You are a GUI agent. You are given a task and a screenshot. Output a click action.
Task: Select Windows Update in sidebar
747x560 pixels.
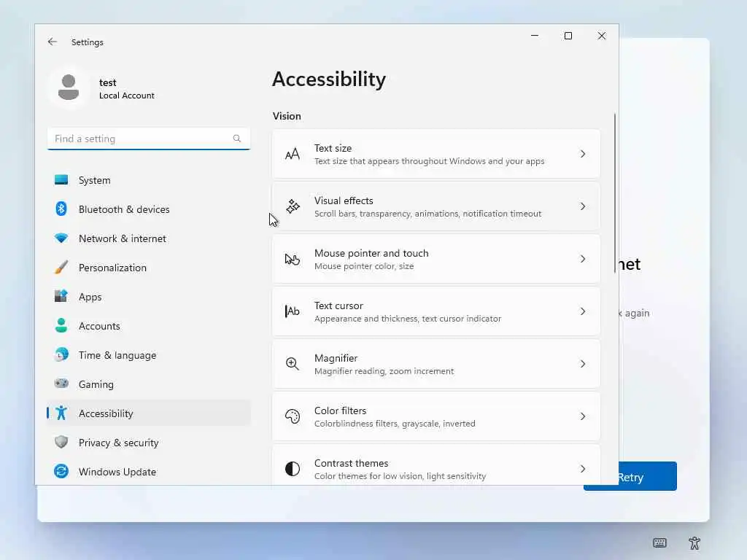tap(149, 472)
